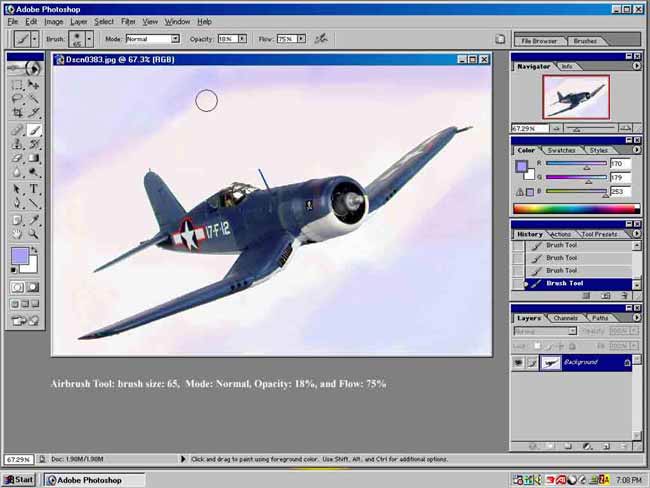The width and height of the screenshot is (650, 488).
Task: Click the Windows Start button
Action: click(x=19, y=480)
